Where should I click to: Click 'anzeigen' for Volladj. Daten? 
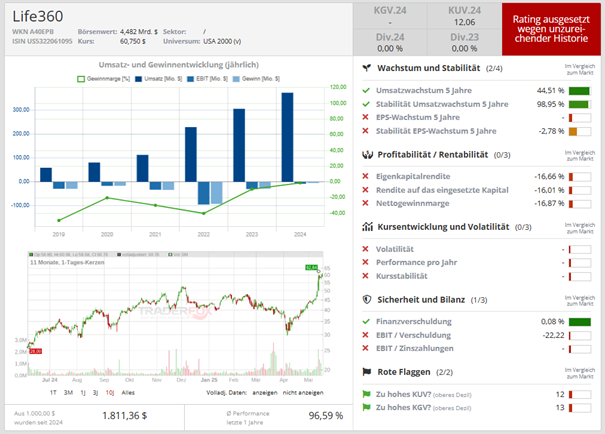(x=265, y=393)
